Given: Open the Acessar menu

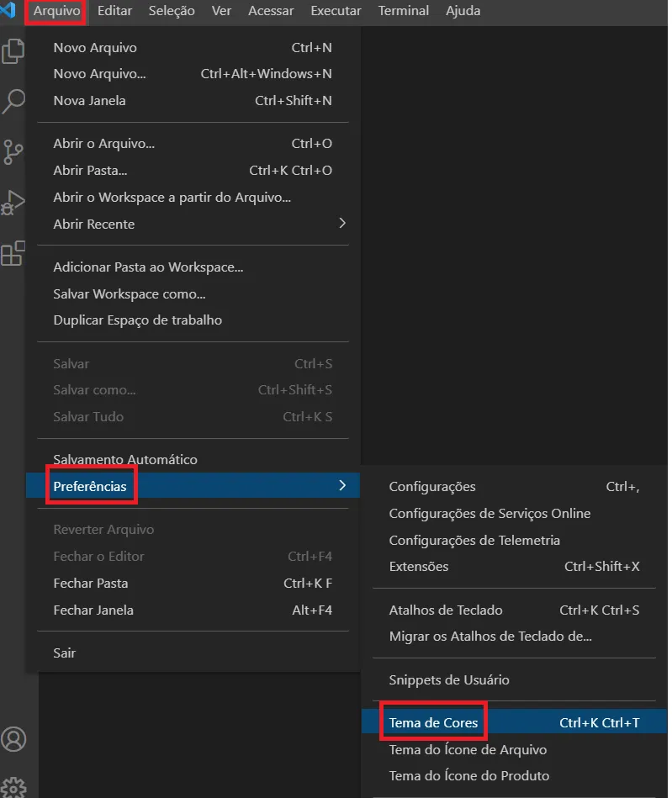Looking at the screenshot, I should tap(271, 11).
